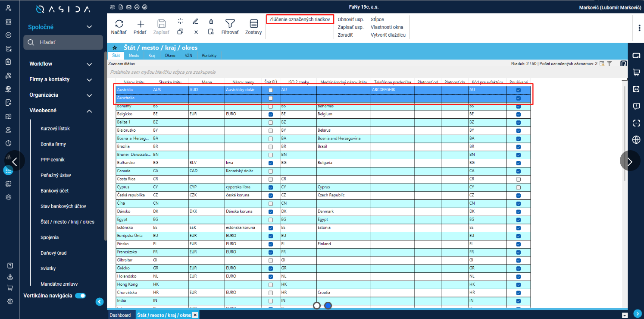
Task: Switch to the Mesto tab
Action: point(134,56)
